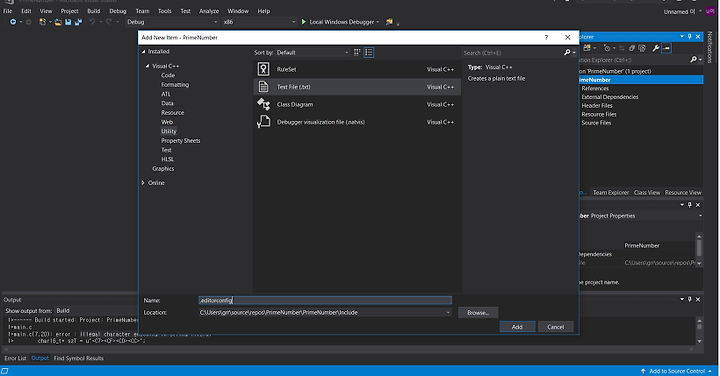The width and height of the screenshot is (720, 376).
Task: Click the Open File folder icon
Action: click(58, 22)
